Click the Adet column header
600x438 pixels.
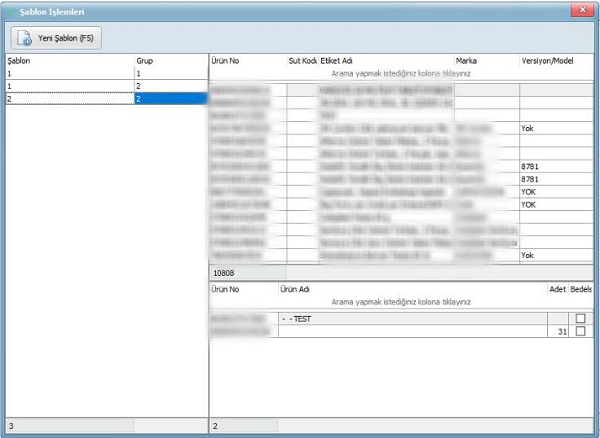coord(557,289)
